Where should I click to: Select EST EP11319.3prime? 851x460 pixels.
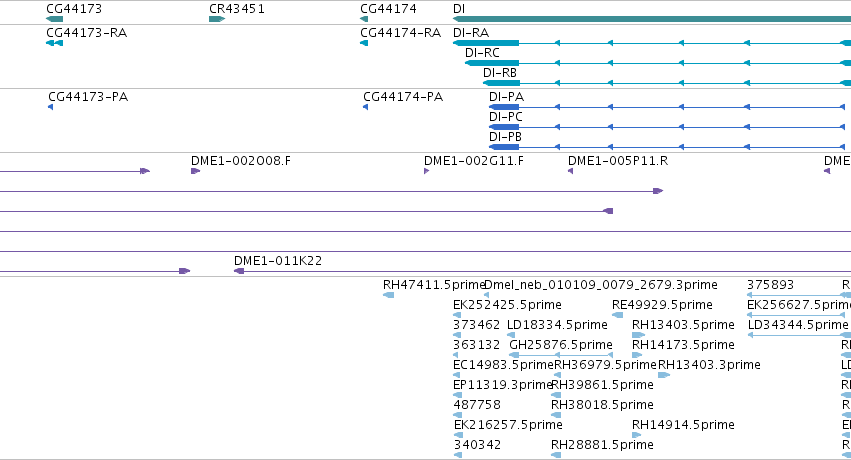coord(503,385)
